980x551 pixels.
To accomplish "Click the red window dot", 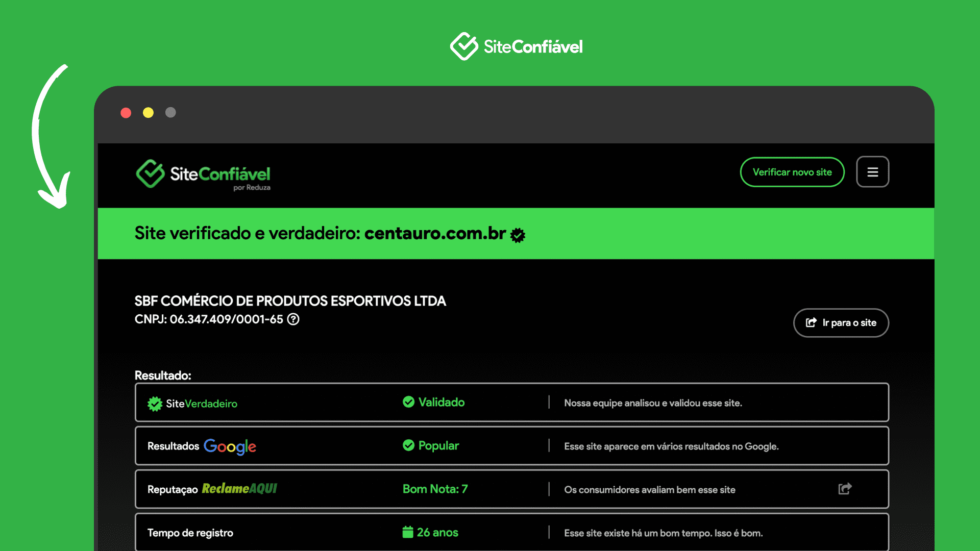I will [x=126, y=113].
